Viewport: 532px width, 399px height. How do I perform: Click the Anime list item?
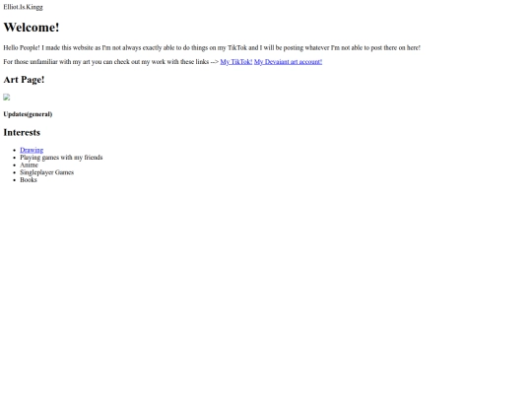[x=29, y=165]
